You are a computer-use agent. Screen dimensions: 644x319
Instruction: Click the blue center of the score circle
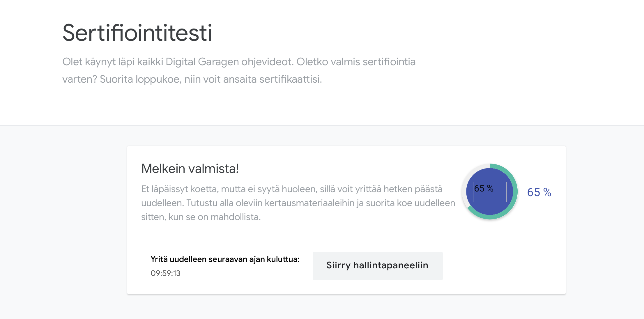coord(490,209)
